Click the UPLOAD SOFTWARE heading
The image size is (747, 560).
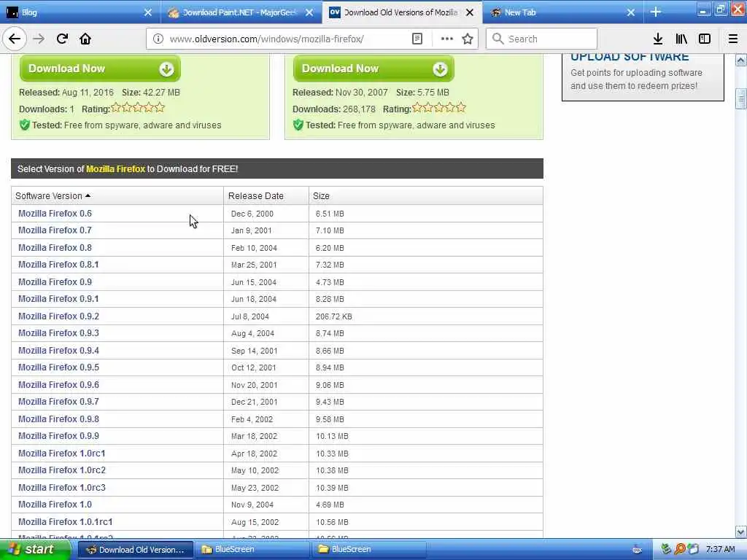(630, 57)
